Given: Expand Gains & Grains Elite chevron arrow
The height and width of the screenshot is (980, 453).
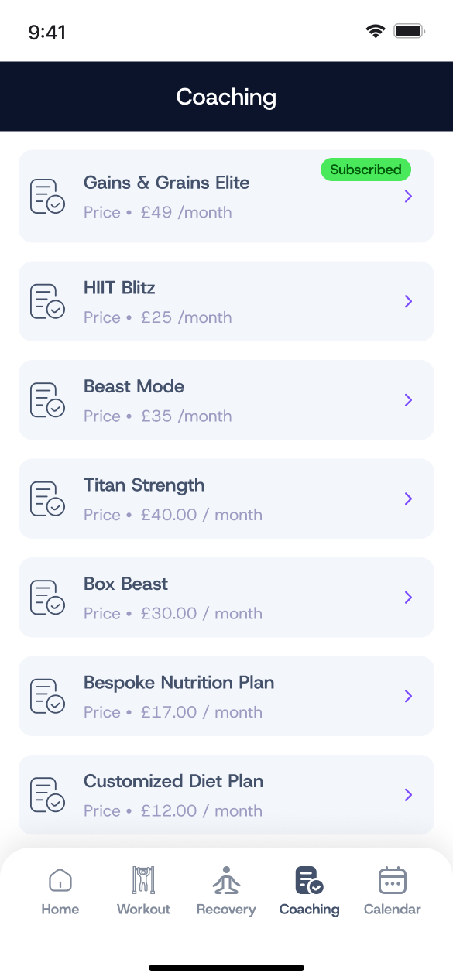Looking at the screenshot, I should coord(408,197).
